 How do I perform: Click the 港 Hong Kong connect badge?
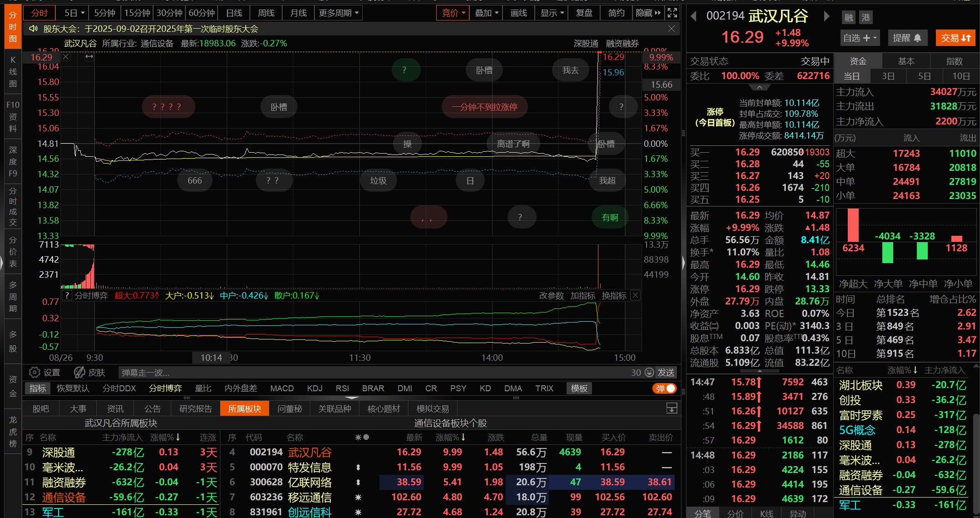tap(866, 18)
